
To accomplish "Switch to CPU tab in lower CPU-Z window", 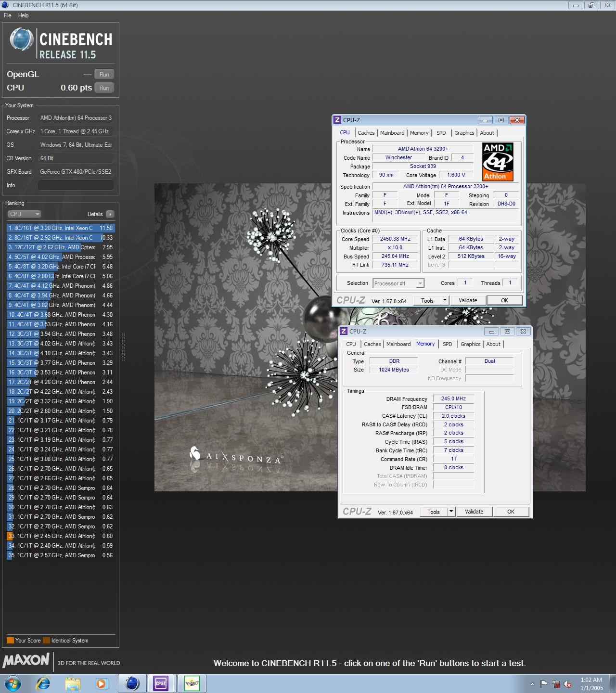I will click(x=351, y=344).
